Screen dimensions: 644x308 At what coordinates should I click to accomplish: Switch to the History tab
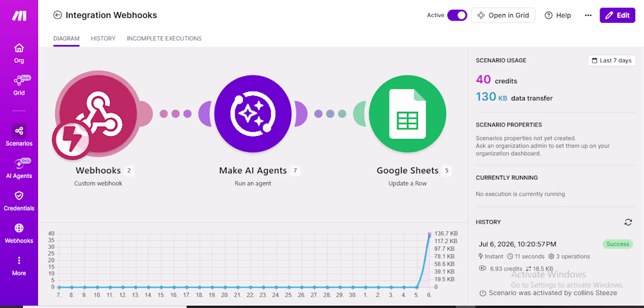click(103, 39)
